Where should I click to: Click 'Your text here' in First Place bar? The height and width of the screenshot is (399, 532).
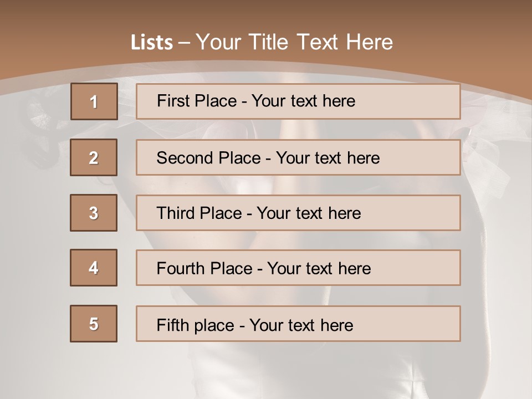pyautogui.click(x=303, y=101)
